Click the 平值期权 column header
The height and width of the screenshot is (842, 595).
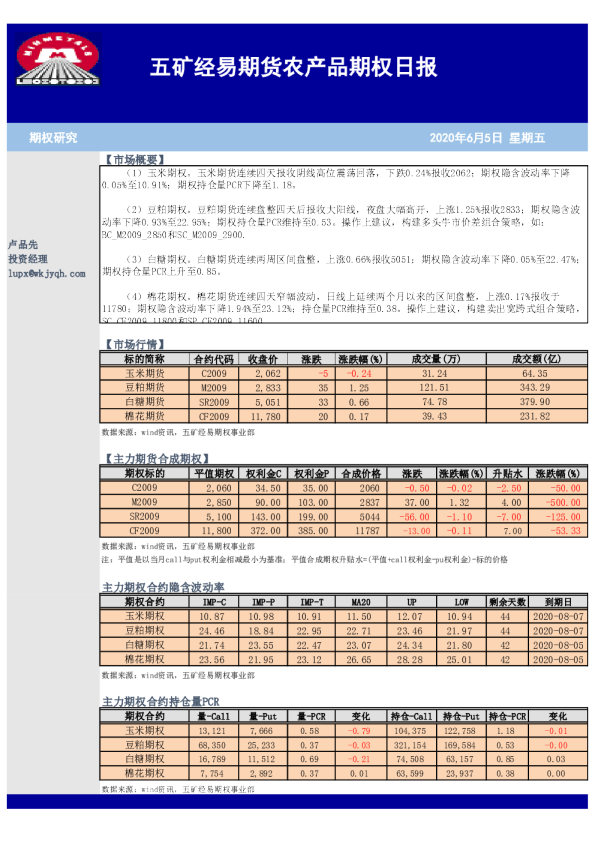[214, 473]
